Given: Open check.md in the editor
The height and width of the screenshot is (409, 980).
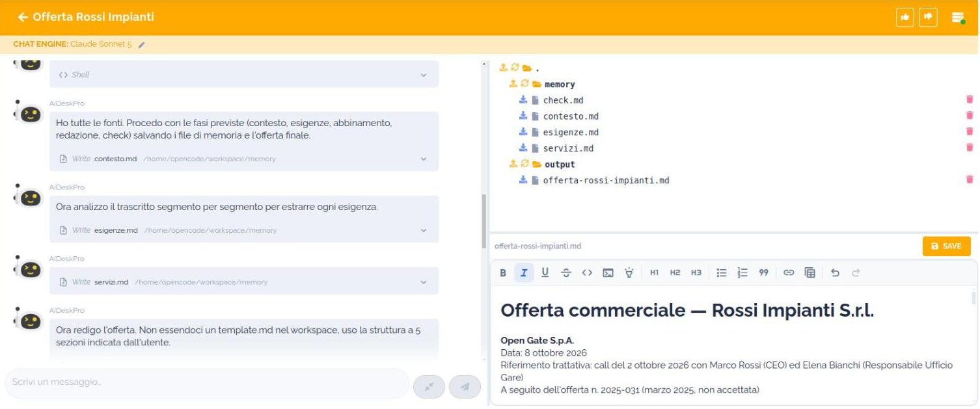Looking at the screenshot, I should 563,100.
